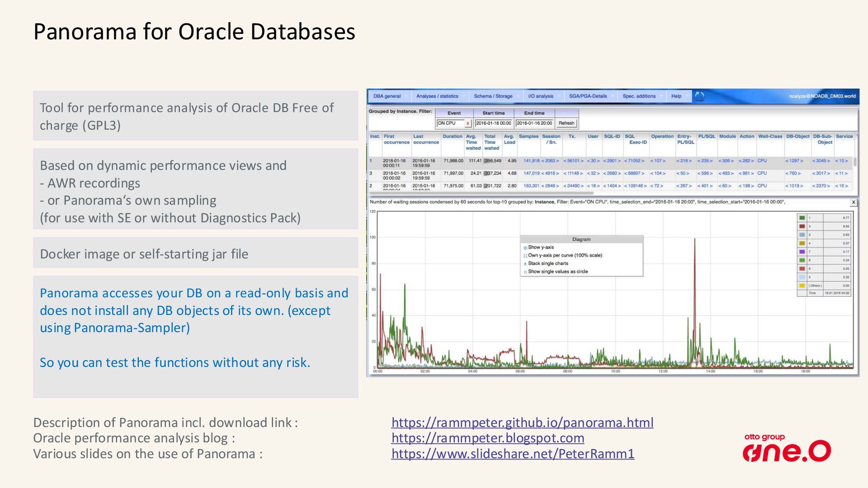Toggle legend entry for instance 1 green swatch
Screen dimensions: 868x488
pos(802,218)
